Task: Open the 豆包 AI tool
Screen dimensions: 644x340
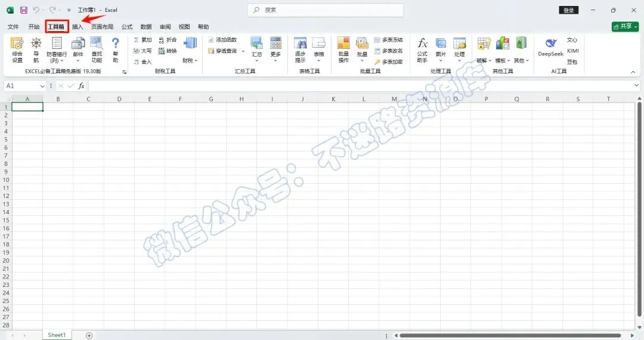Action: pyautogui.click(x=572, y=62)
